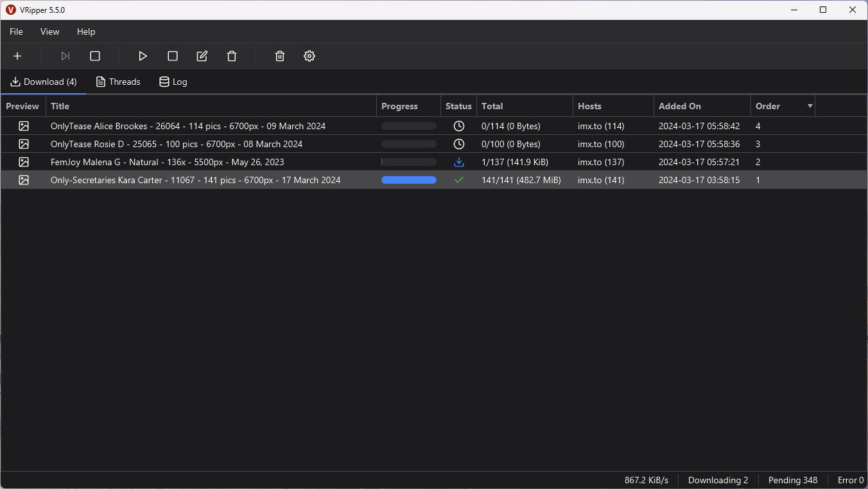Open settings via the gear icon

coord(309,56)
